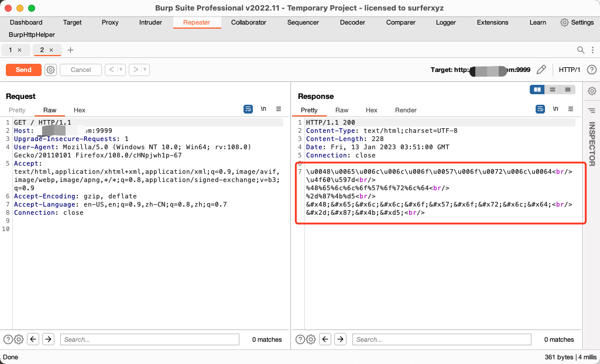Screen dimensions: 600x364
Task: Toggle word wrap in Request editor
Action: point(248,109)
